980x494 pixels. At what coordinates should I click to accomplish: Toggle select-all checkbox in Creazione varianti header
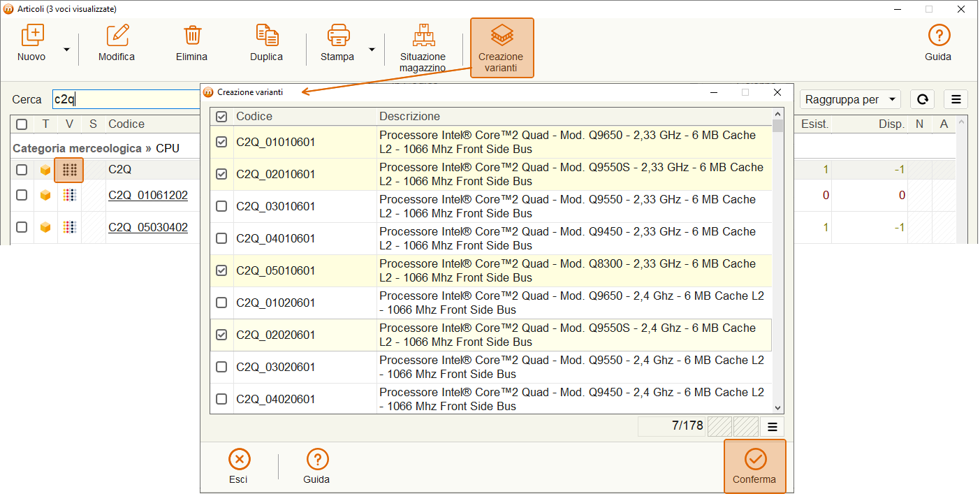click(x=221, y=116)
